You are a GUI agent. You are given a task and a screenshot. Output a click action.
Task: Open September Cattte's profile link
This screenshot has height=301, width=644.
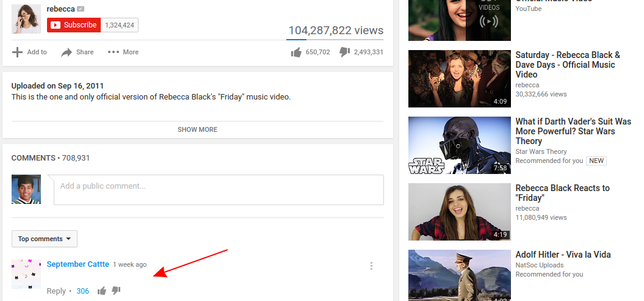coord(78,264)
